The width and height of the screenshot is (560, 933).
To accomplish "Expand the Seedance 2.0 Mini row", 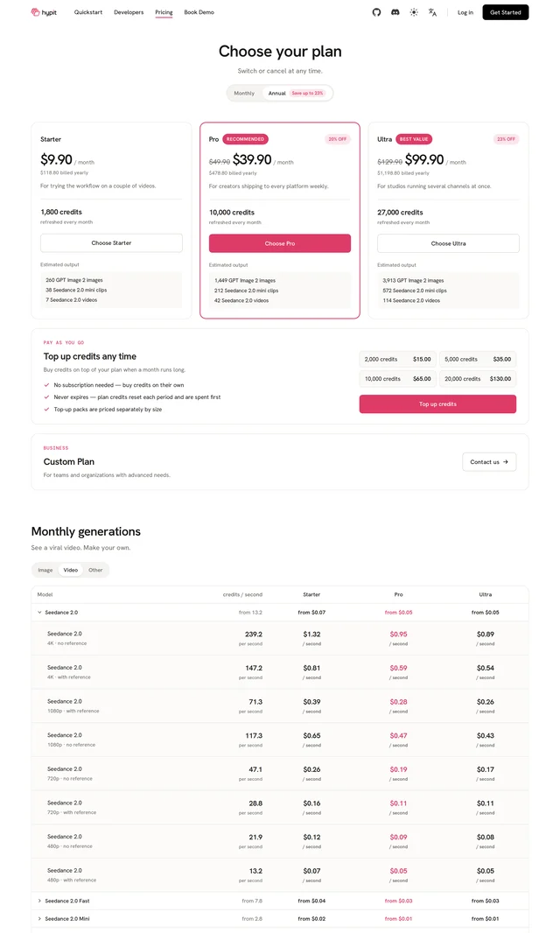I will click(x=40, y=919).
